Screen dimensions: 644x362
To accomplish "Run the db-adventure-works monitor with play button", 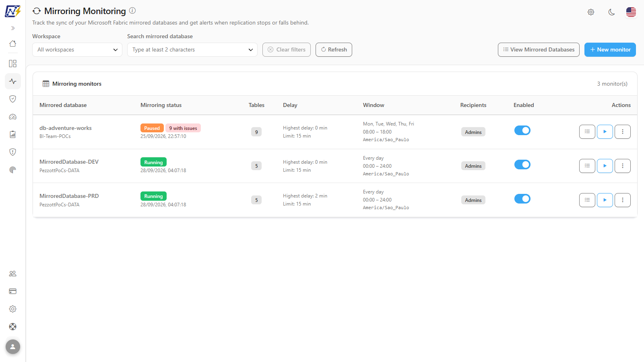I will (x=605, y=132).
